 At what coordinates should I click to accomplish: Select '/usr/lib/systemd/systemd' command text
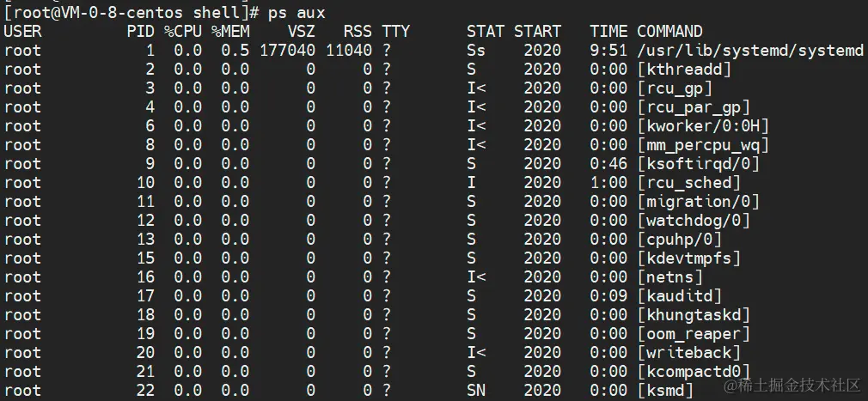pyautogui.click(x=750, y=51)
